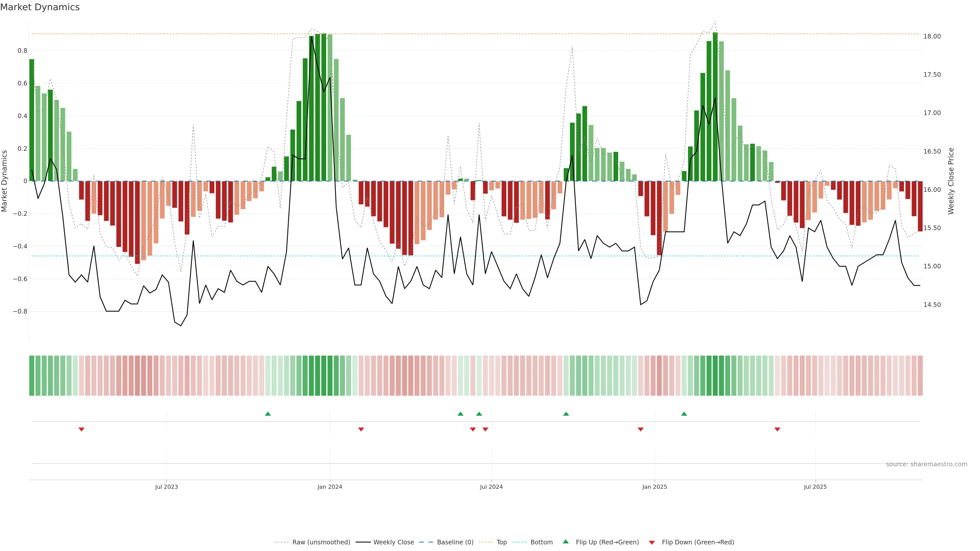Click the Flip Down red triangle legend icon
Viewport: 980px width, 551px height.
tap(652, 542)
